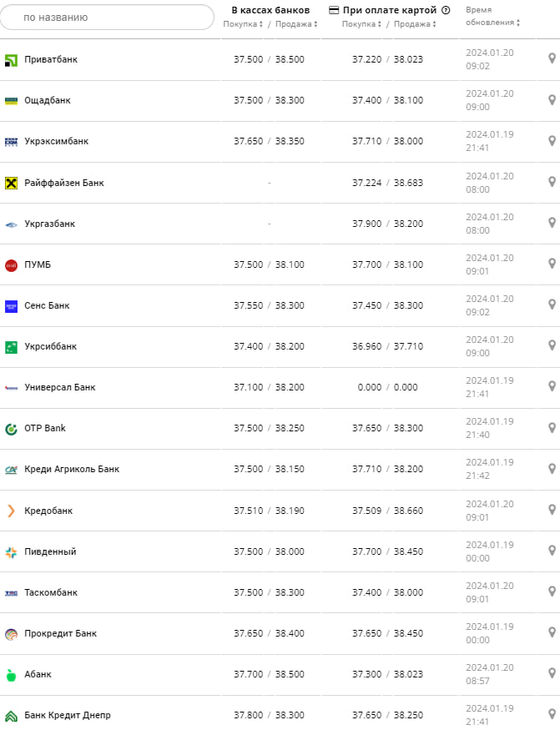This screenshot has width=560, height=730.
Task: Click the Райффайзен Банк logo icon
Action: pos(11,183)
